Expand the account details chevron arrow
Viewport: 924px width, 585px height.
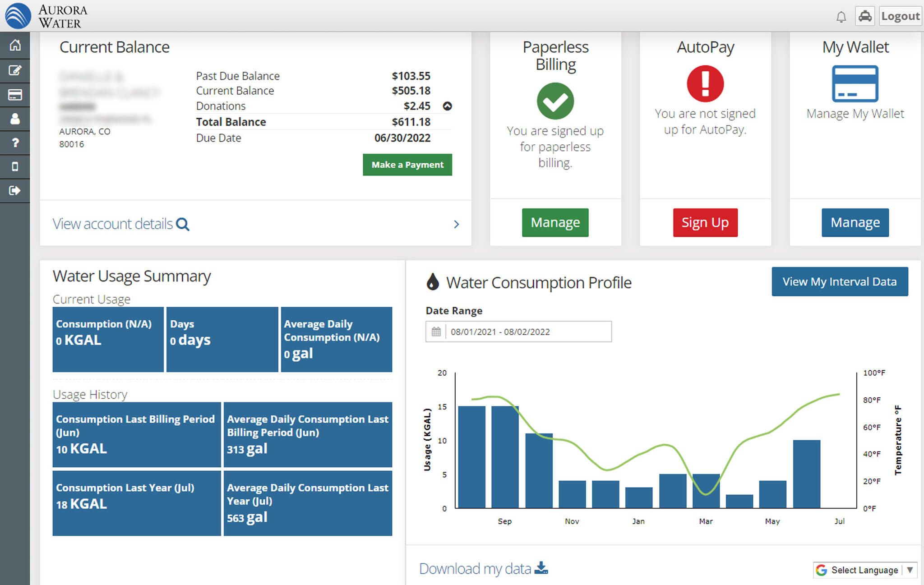pos(456,224)
